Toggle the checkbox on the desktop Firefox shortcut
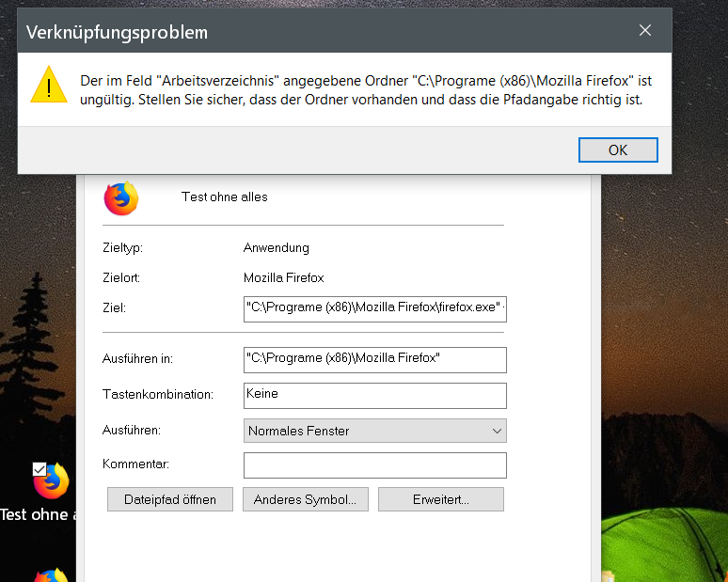 coord(40,469)
